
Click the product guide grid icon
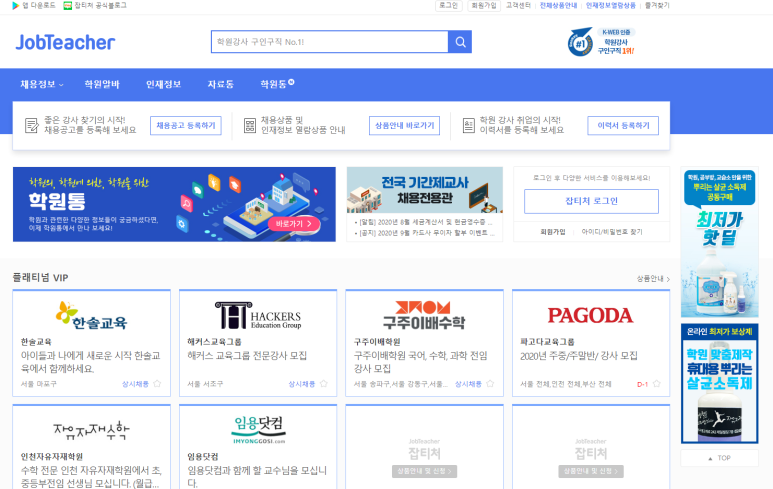(x=250, y=125)
